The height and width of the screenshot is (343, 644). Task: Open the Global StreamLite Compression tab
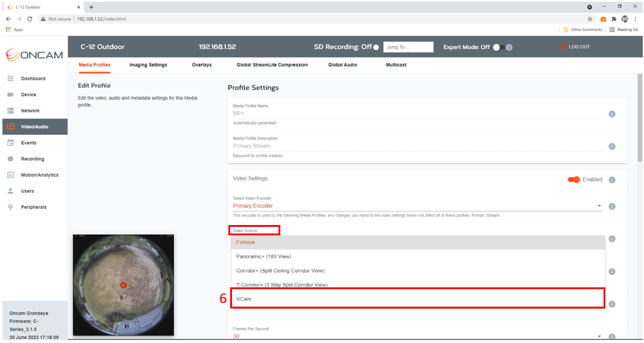pyautogui.click(x=272, y=65)
